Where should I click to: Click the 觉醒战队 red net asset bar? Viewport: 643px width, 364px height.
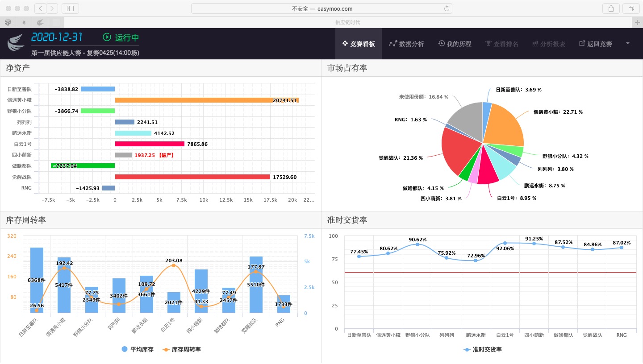[192, 177]
